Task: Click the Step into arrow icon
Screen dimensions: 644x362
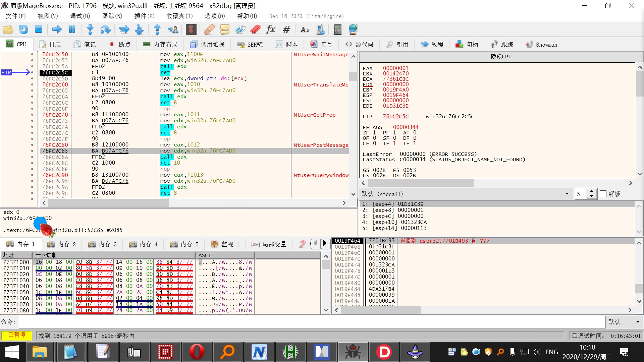Action: pyautogui.click(x=90, y=29)
